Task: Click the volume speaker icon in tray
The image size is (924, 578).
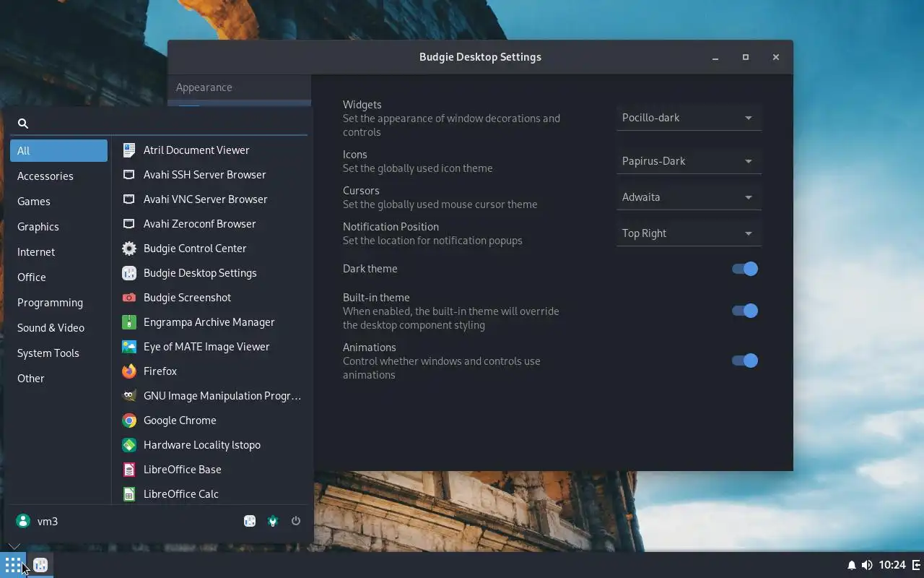Action: coord(867,565)
